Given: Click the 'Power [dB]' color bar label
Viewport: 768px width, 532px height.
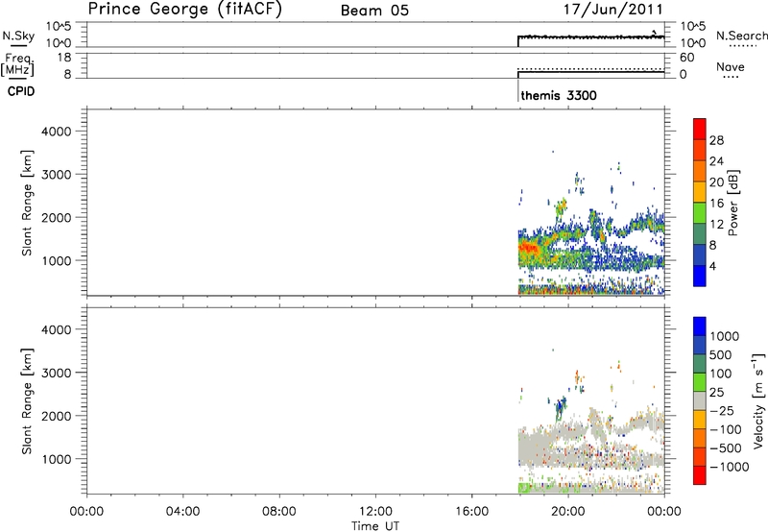Looking at the screenshot, I should coord(732,203).
